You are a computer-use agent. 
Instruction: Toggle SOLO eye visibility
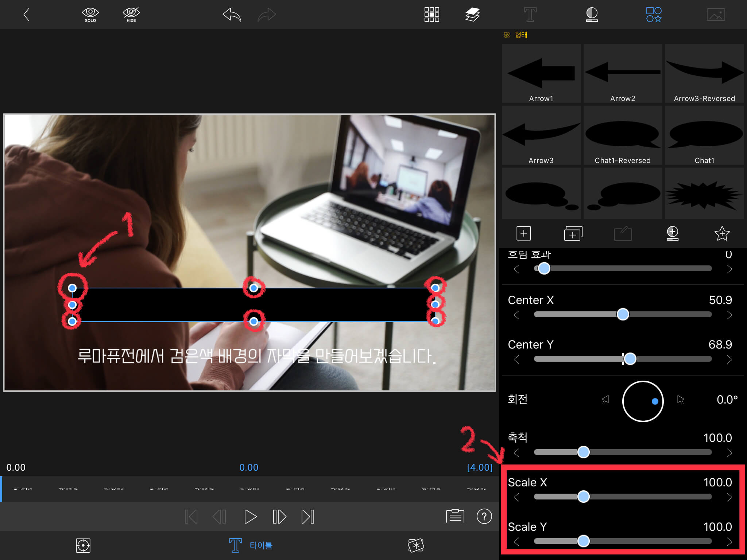[x=90, y=15]
